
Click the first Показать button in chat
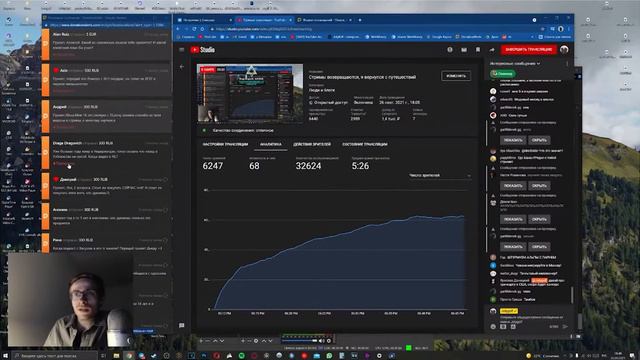pos(513,140)
